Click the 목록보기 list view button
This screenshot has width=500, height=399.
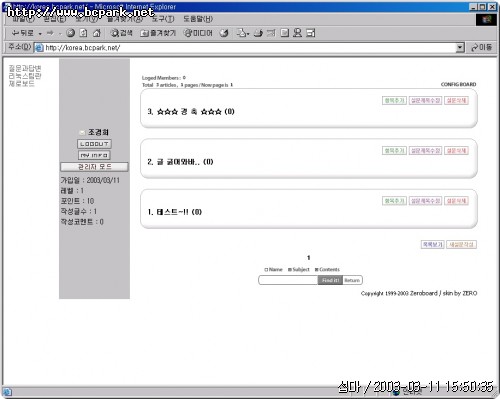(x=433, y=245)
